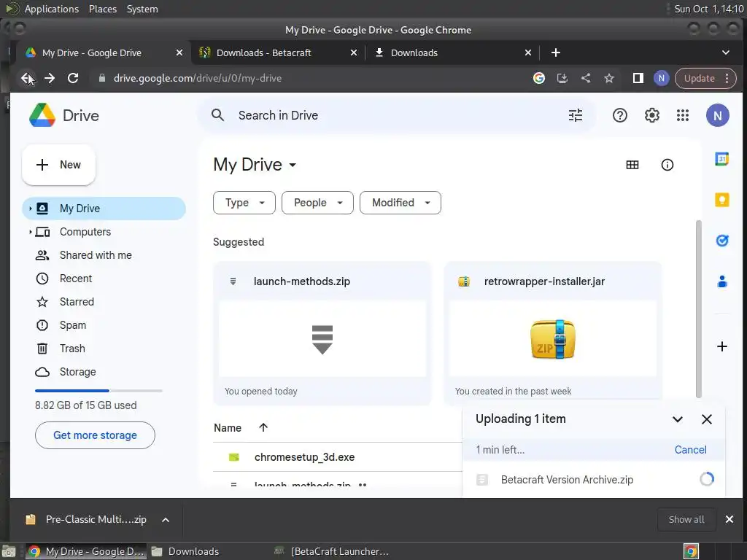747x560 pixels.
Task: Open the Google account avatar in Drive
Action: point(718,115)
